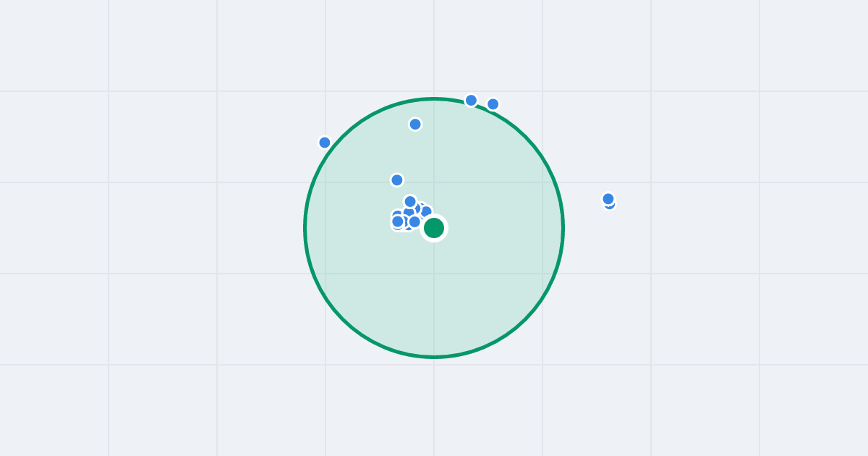Click the large green center marker
The image size is (868, 456).
[x=434, y=228]
